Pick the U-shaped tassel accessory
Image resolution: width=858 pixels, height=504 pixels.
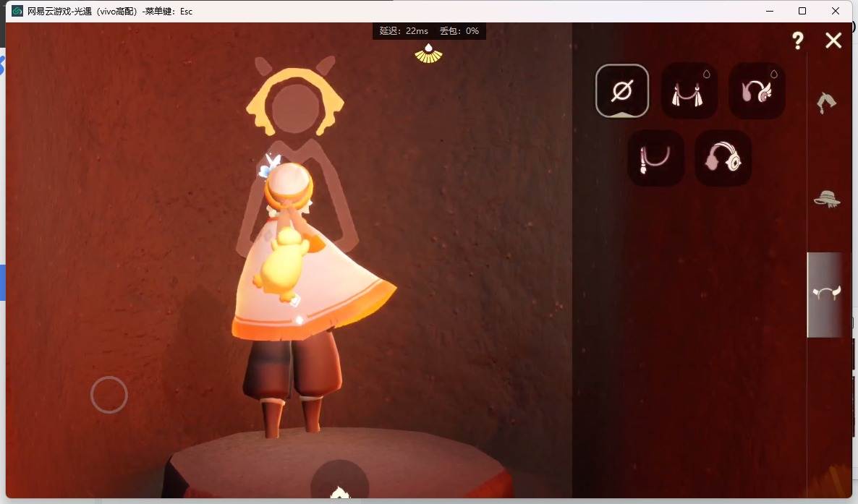(655, 158)
